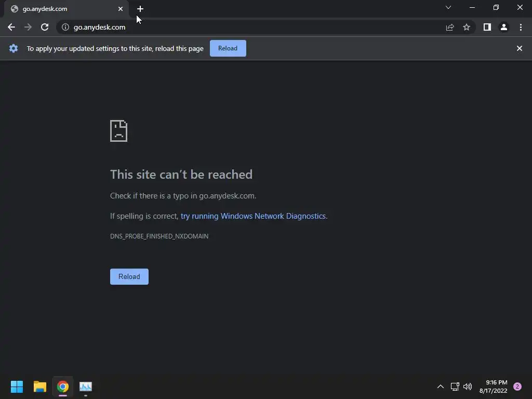Share this page icon
This screenshot has height=399, width=532.
[x=450, y=27]
